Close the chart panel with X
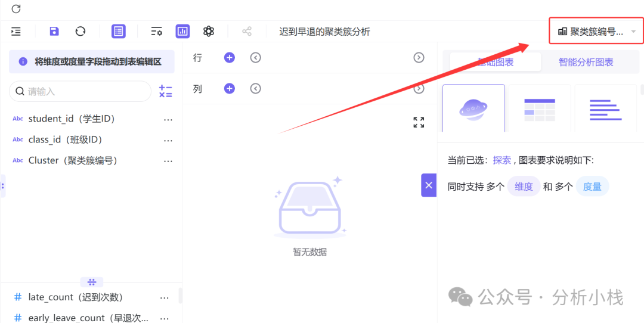 click(x=429, y=185)
